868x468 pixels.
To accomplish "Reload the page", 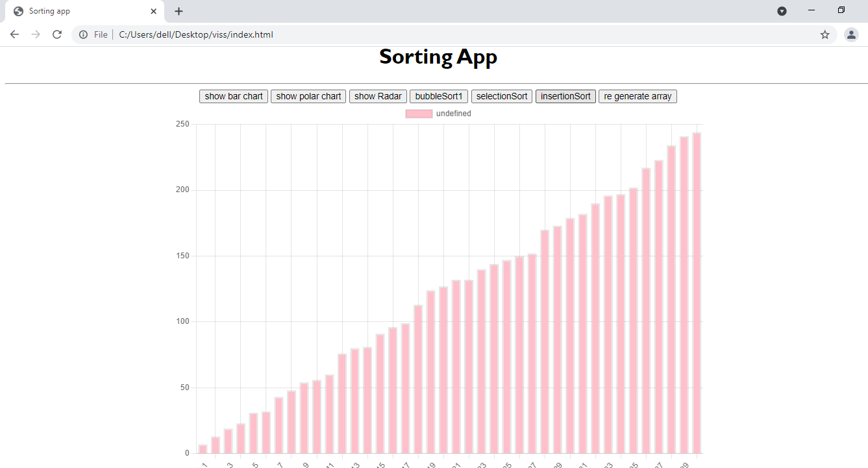I will (57, 34).
